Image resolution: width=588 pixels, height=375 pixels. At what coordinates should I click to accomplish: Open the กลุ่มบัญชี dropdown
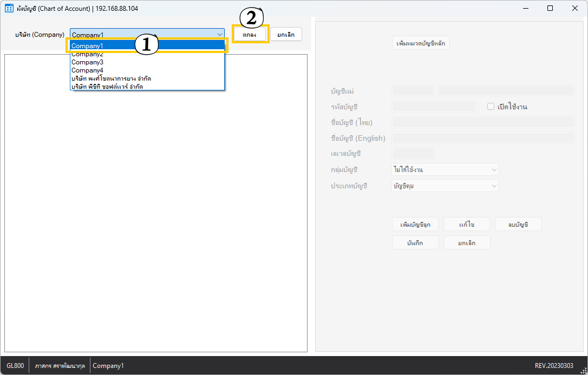[445, 170]
